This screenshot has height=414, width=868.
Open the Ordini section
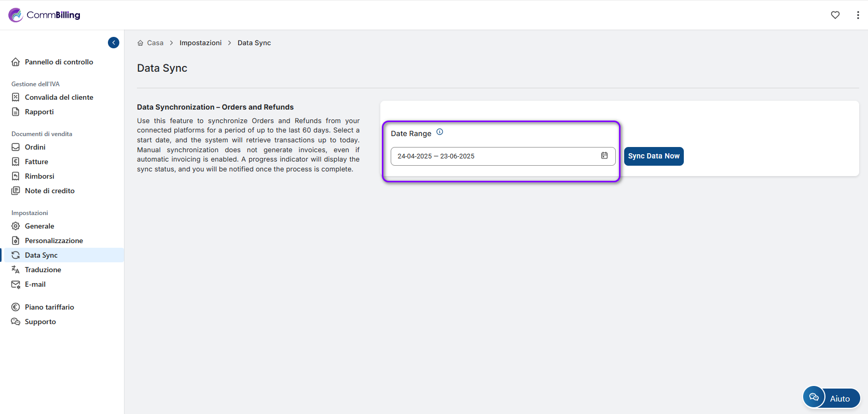[x=35, y=147]
